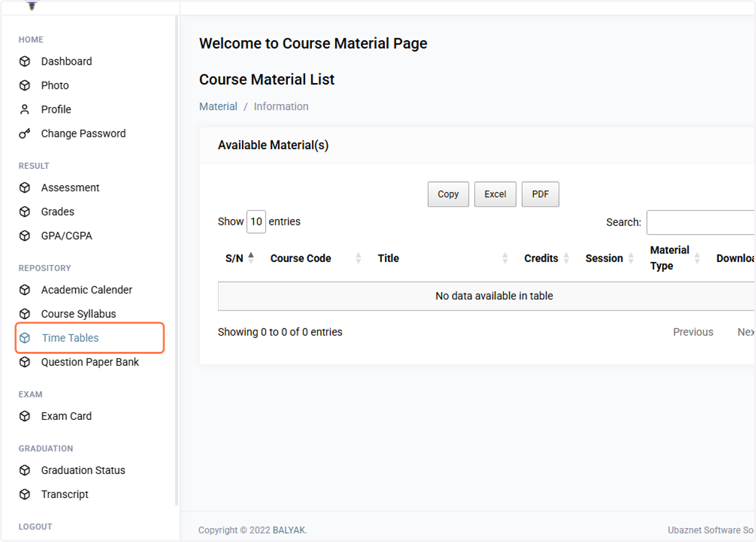Sort table by Material Type column
This screenshot has height=542, width=756.
point(675,258)
